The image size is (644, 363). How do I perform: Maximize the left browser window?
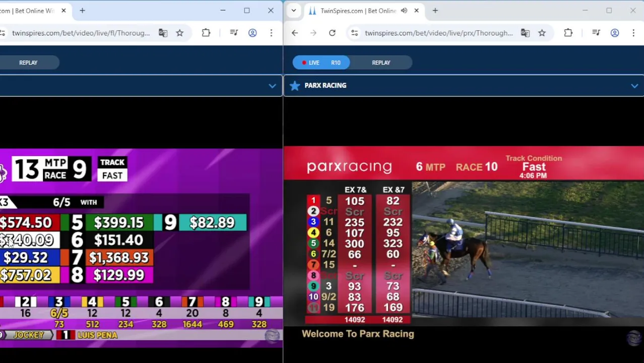247,11
